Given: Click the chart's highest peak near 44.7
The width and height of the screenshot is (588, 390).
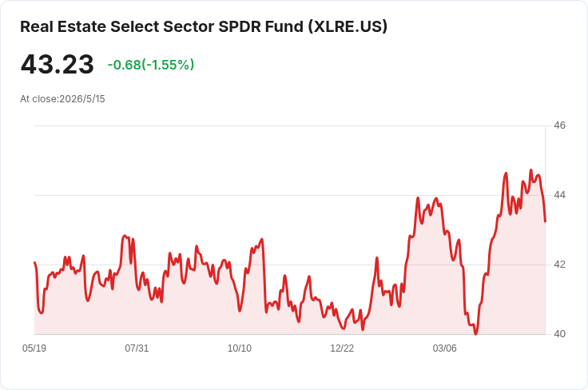Looking at the screenshot, I should (530, 170).
